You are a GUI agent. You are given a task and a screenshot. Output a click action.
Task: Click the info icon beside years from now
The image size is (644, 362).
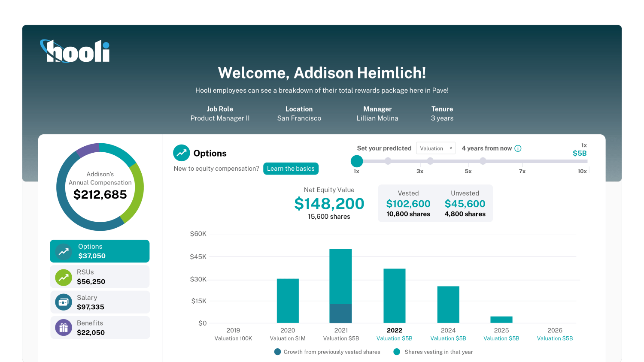click(x=518, y=148)
